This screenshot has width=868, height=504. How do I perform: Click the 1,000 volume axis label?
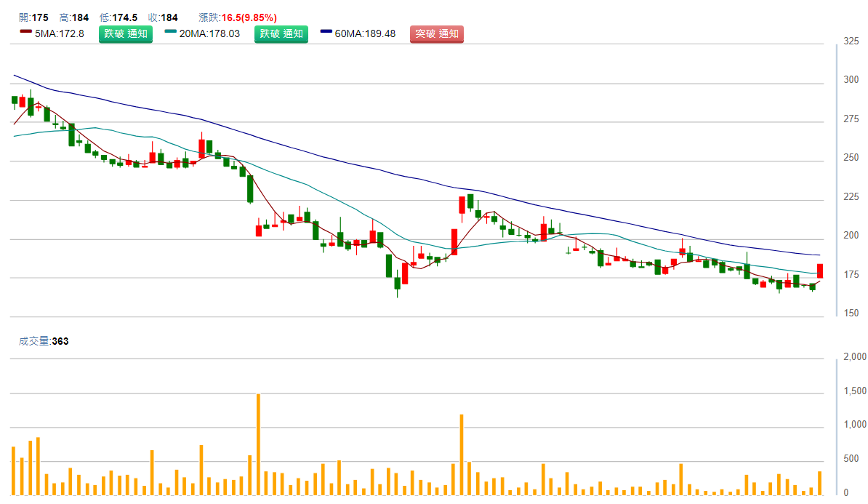click(855, 424)
